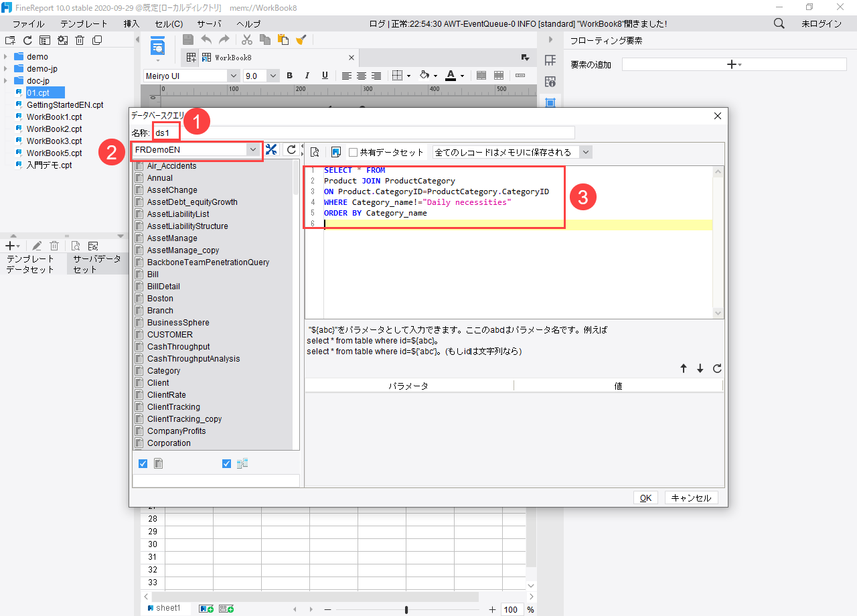The height and width of the screenshot is (616, 857).
Task: Select the CUSTOMER table in list
Action: [170, 334]
